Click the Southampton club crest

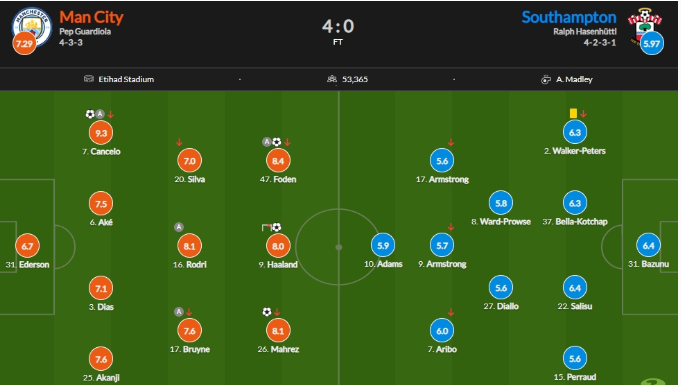tap(644, 26)
